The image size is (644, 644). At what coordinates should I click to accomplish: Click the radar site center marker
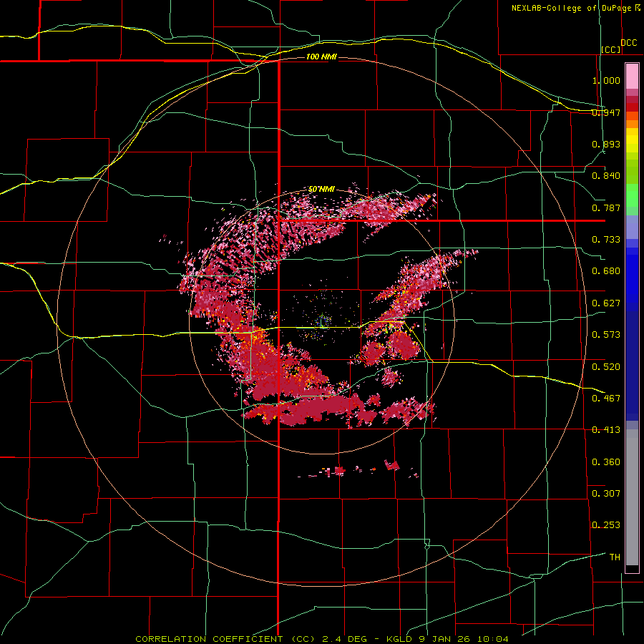[323, 322]
